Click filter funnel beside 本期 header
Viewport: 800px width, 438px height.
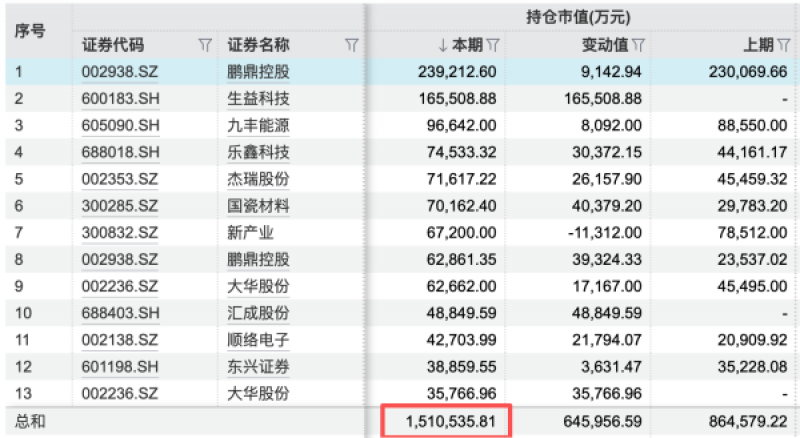coord(493,45)
